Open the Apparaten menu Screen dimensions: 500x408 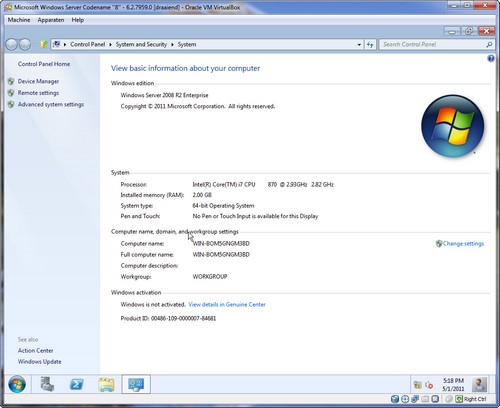tap(51, 20)
